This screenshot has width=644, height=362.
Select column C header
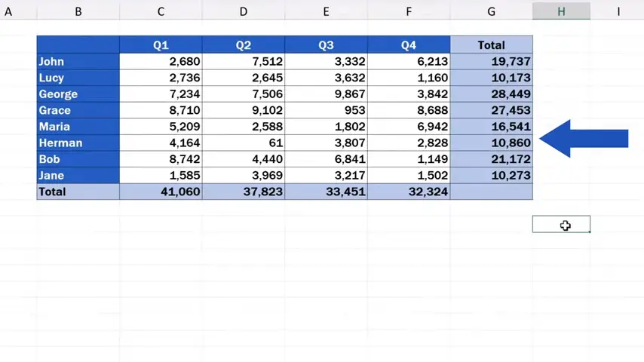tap(161, 11)
